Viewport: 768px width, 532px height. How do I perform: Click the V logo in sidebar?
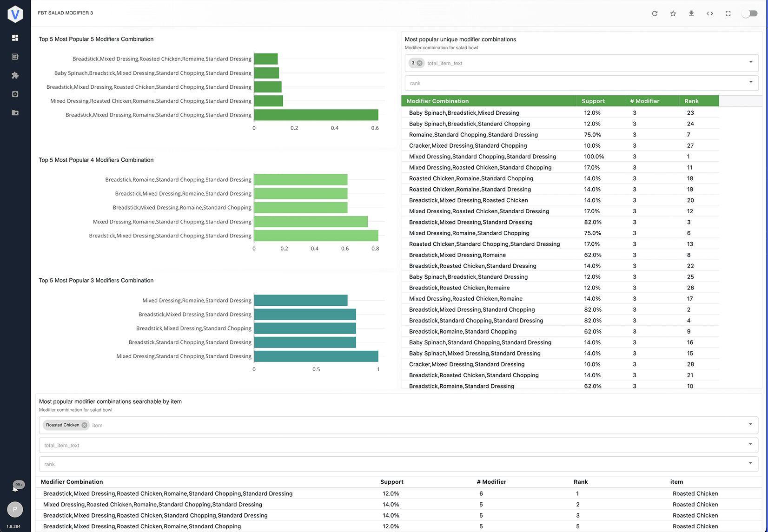point(15,14)
